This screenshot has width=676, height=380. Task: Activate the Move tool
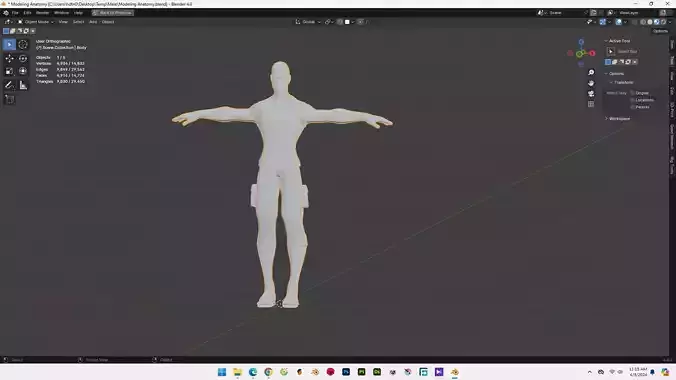pyautogui.click(x=9, y=58)
